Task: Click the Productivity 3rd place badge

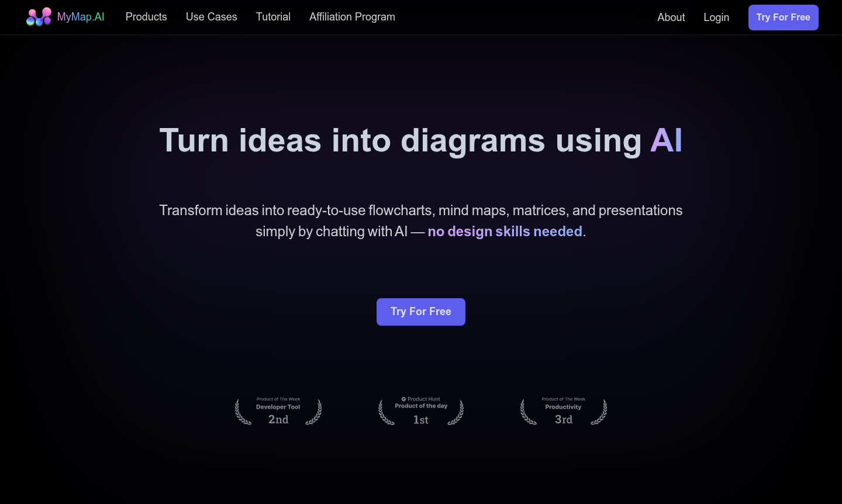Action: click(x=564, y=412)
